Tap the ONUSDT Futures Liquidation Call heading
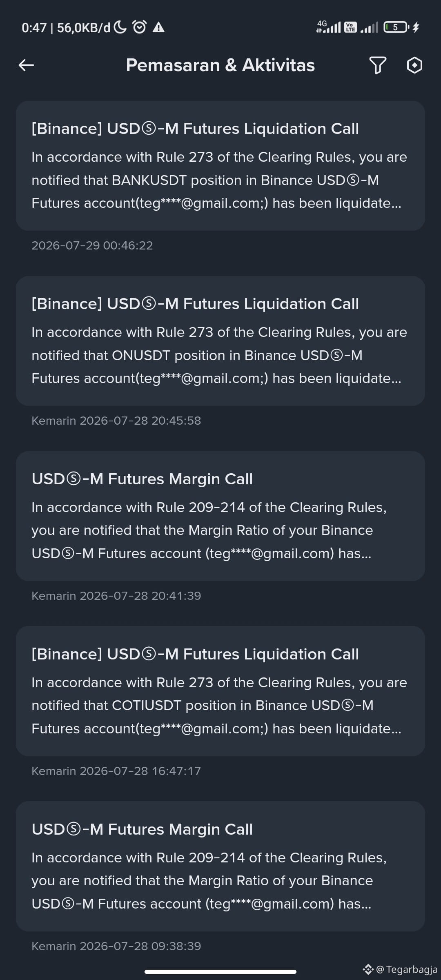 tap(195, 304)
